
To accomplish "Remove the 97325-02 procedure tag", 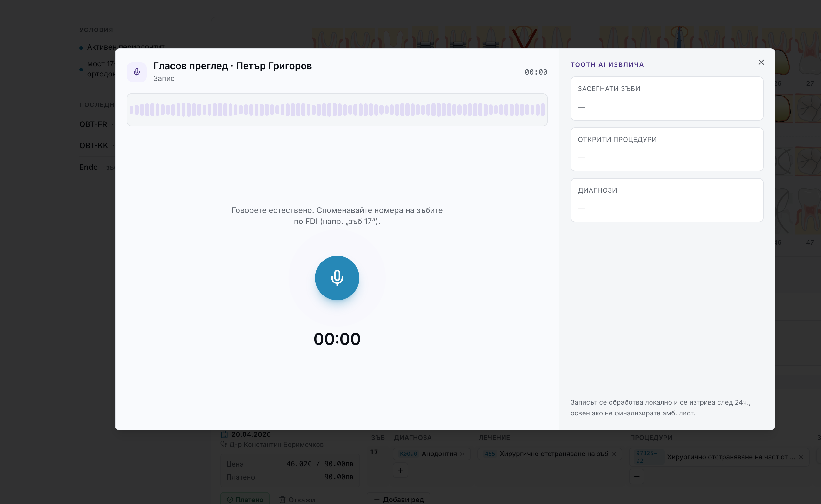I will pos(801,457).
